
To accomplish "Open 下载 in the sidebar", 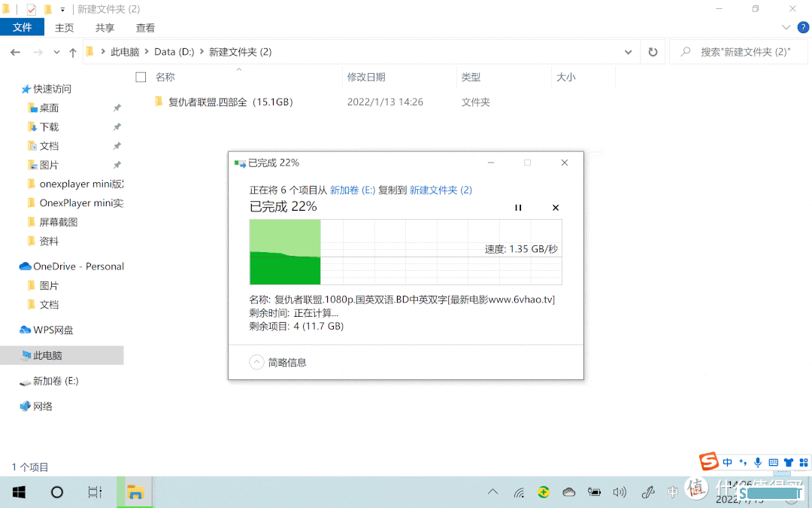I will click(x=49, y=127).
